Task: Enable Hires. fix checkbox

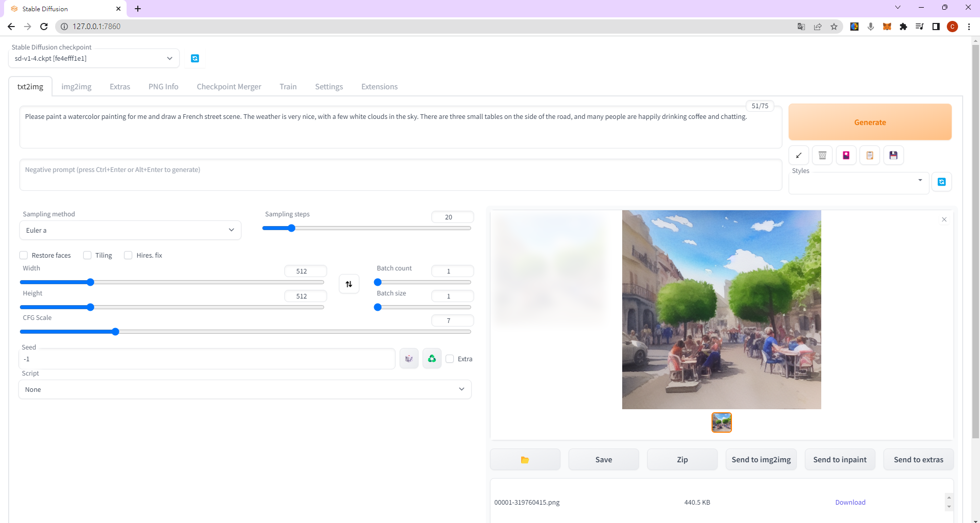Action: click(x=128, y=255)
